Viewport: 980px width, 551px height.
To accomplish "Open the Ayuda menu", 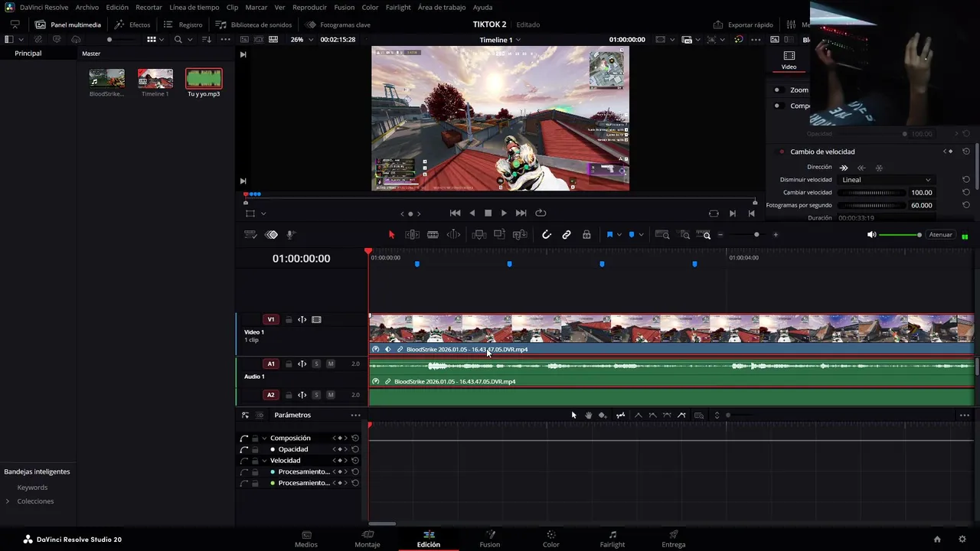I will [482, 7].
